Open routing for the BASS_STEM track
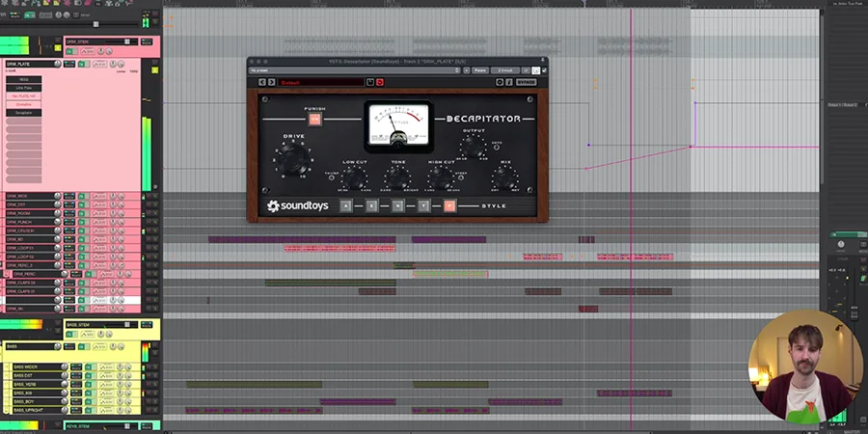868x434 pixels. click(x=147, y=324)
